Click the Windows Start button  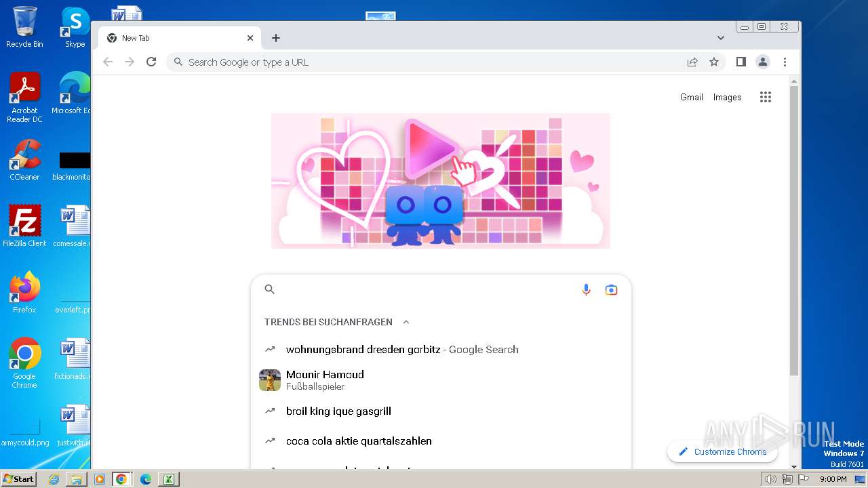[18, 479]
